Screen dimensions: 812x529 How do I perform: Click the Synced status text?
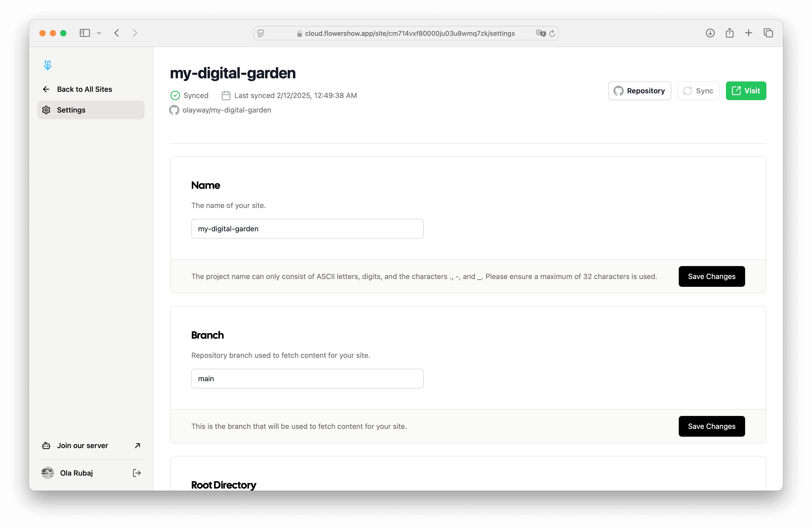coord(196,95)
